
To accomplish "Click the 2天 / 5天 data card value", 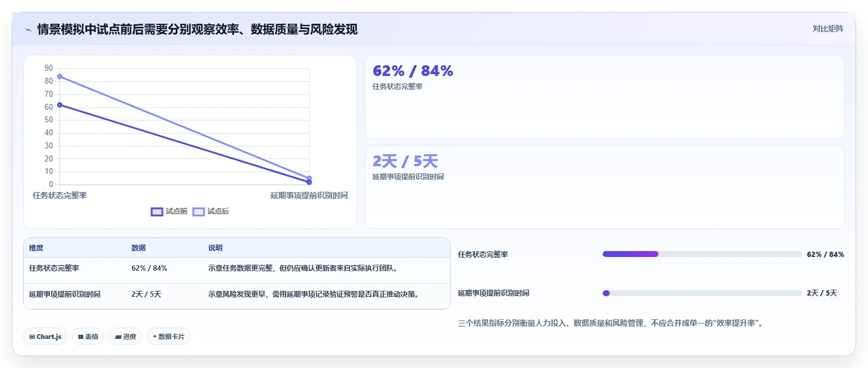I will point(405,161).
